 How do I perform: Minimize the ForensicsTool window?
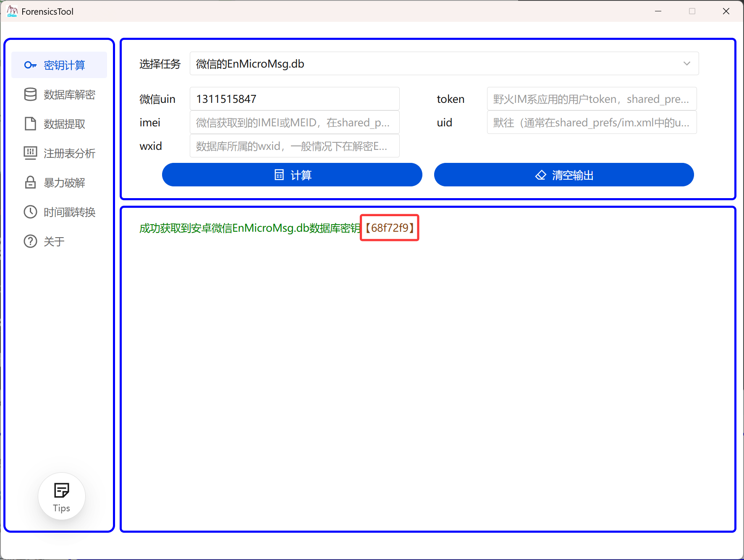pos(658,11)
